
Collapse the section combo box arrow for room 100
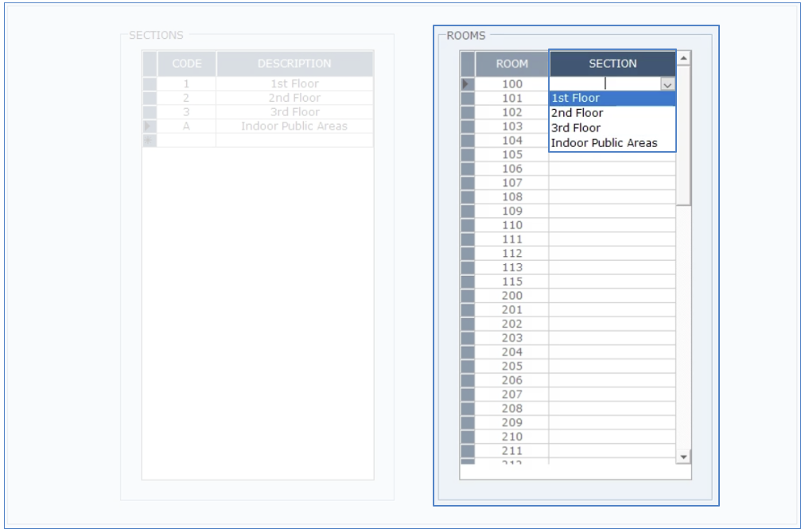coord(667,84)
